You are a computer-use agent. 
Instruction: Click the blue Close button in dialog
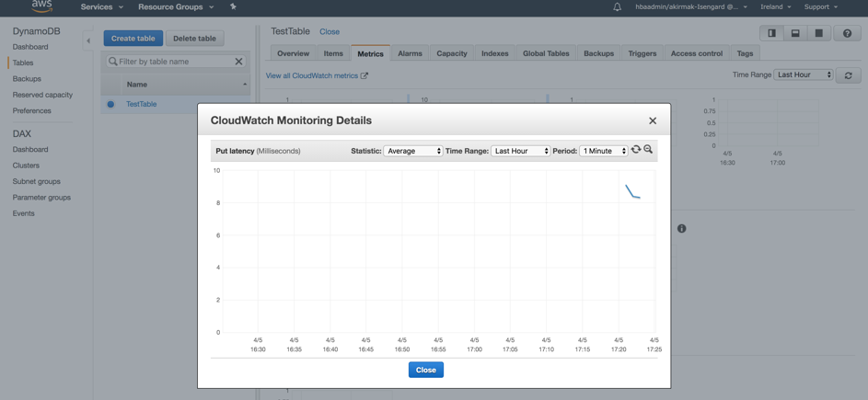click(425, 371)
